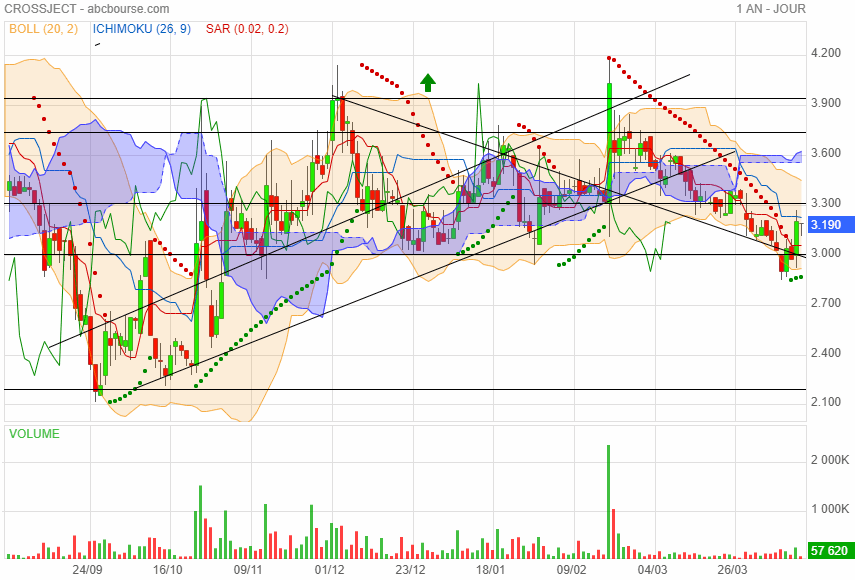Click the VOLUME panel label
The height and width of the screenshot is (580, 855).
pos(34,434)
